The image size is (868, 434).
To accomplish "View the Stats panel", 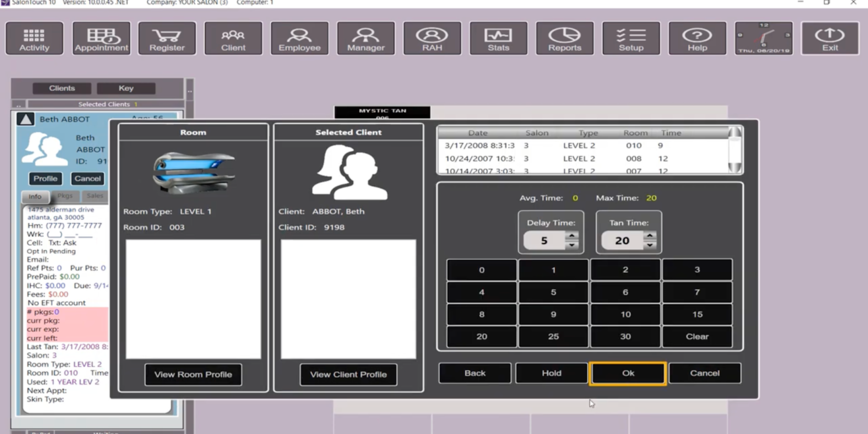I will [498, 38].
